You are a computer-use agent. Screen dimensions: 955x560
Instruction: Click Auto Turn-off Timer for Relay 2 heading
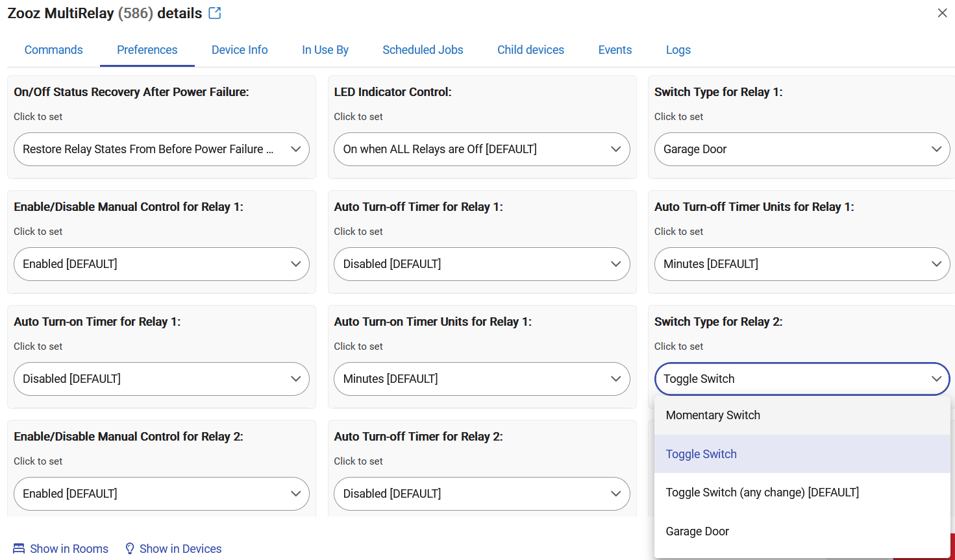point(419,437)
